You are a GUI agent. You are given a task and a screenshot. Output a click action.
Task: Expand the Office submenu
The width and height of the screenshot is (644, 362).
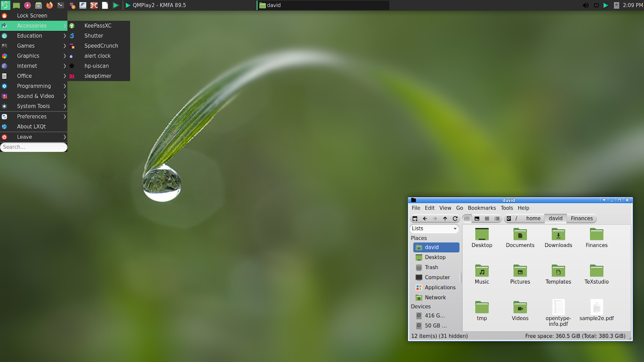[34, 76]
